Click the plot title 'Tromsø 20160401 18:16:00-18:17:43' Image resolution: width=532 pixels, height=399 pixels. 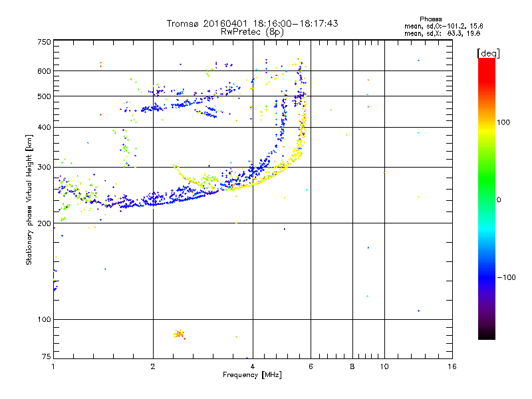(252, 23)
